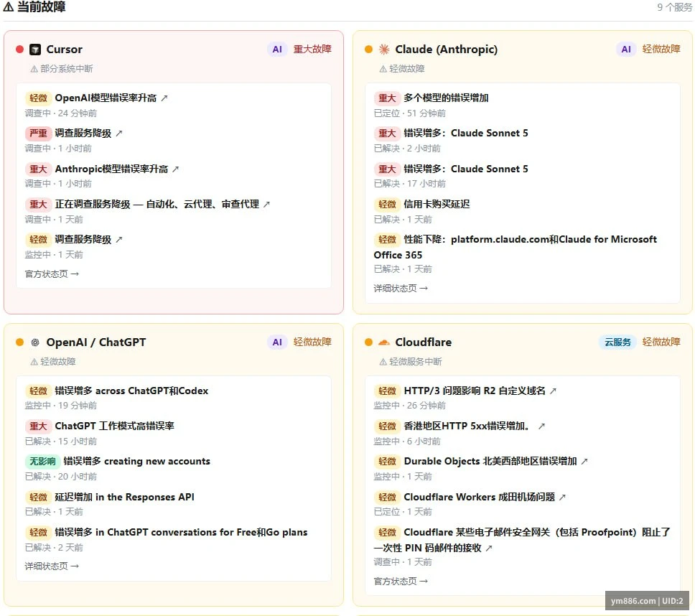Open Cursor 官方状态页 link
695x616 pixels.
point(52,274)
